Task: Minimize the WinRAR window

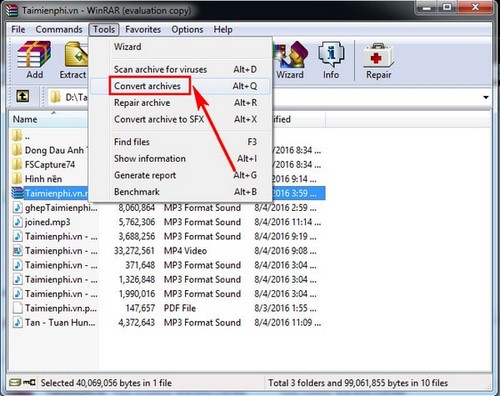Action: (427, 7)
